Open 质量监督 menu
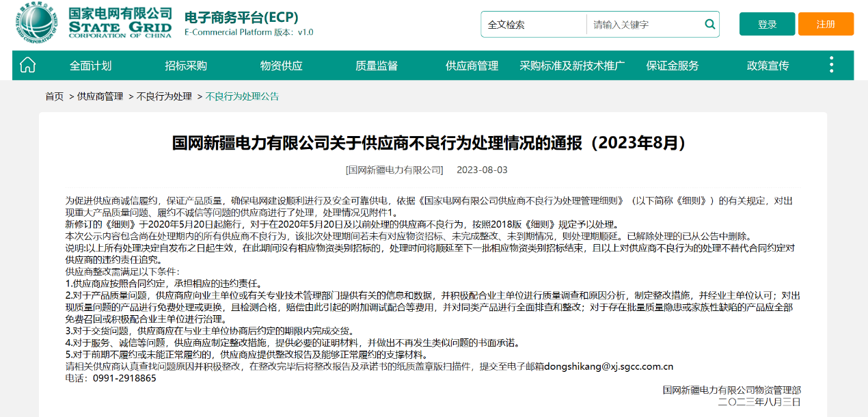The image size is (868, 417). point(377,66)
